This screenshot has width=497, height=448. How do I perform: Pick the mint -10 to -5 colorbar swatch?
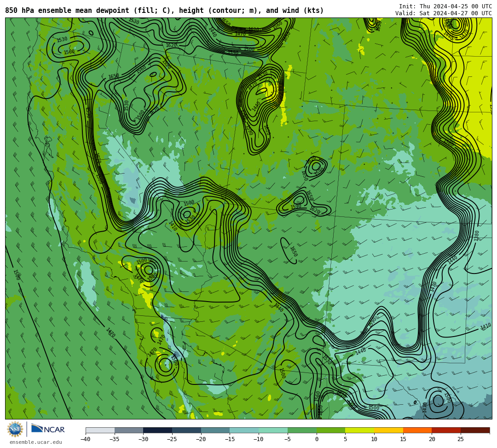(273, 430)
